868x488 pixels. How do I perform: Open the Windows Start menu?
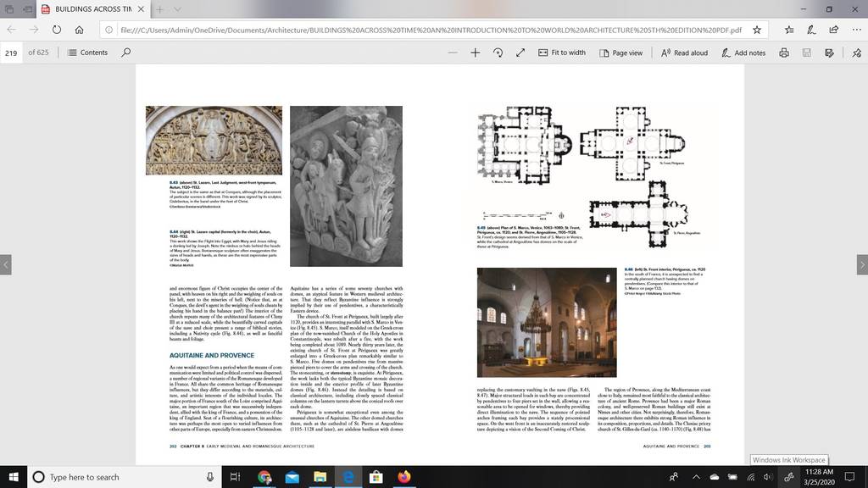coord(14,477)
